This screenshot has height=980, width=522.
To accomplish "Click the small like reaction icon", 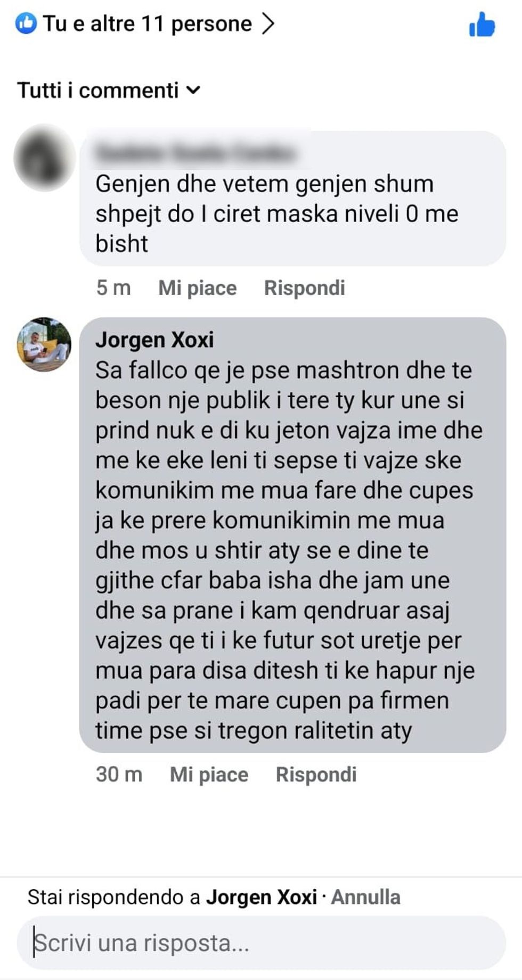I will (26, 23).
